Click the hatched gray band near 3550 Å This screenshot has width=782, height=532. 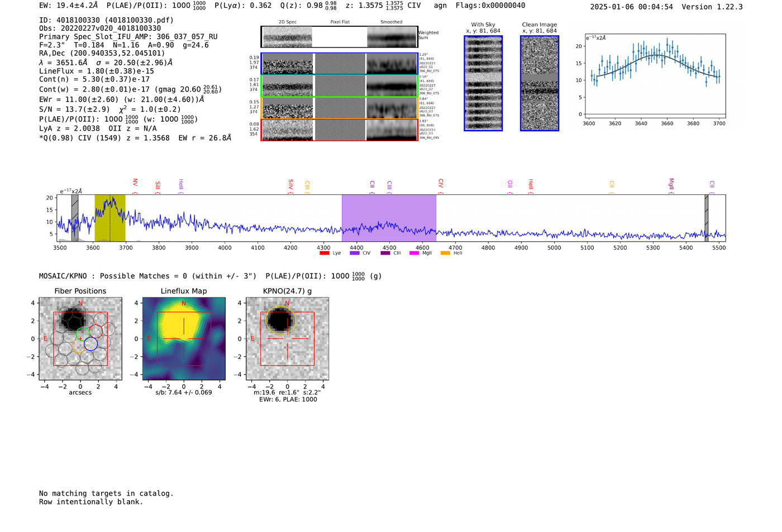click(x=75, y=218)
